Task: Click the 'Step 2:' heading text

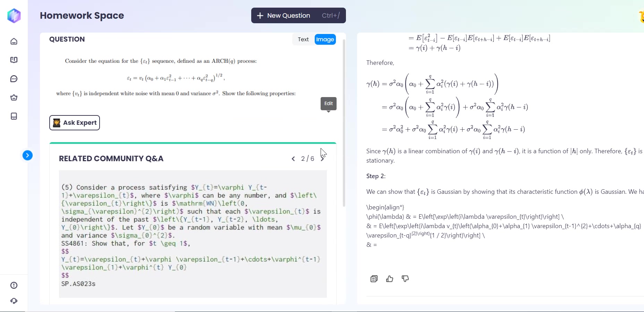Action: [x=376, y=176]
